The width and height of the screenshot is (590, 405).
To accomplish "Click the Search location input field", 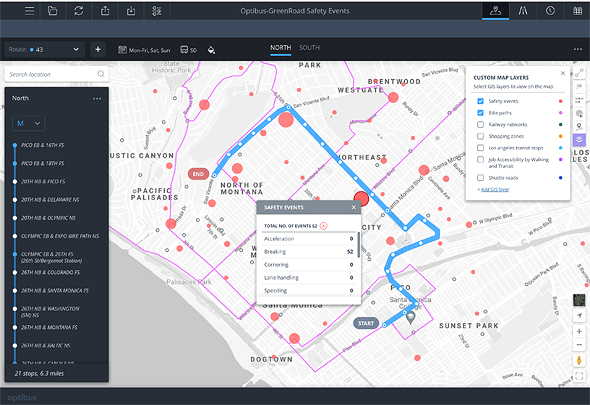I will (x=56, y=74).
